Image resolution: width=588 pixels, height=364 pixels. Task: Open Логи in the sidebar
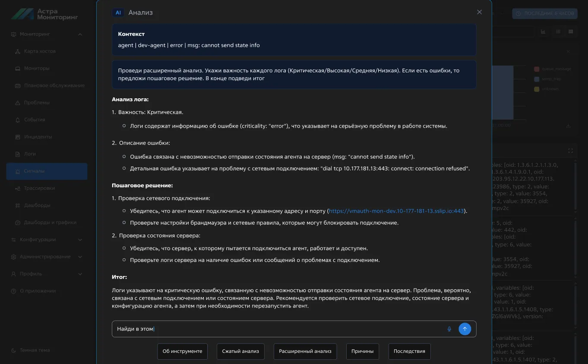30,154
